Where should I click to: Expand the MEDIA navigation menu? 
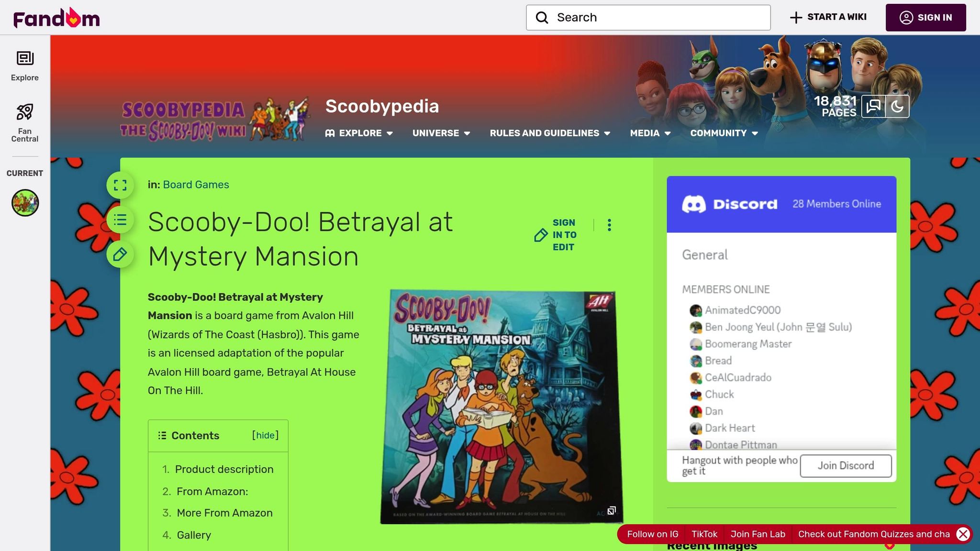650,133
